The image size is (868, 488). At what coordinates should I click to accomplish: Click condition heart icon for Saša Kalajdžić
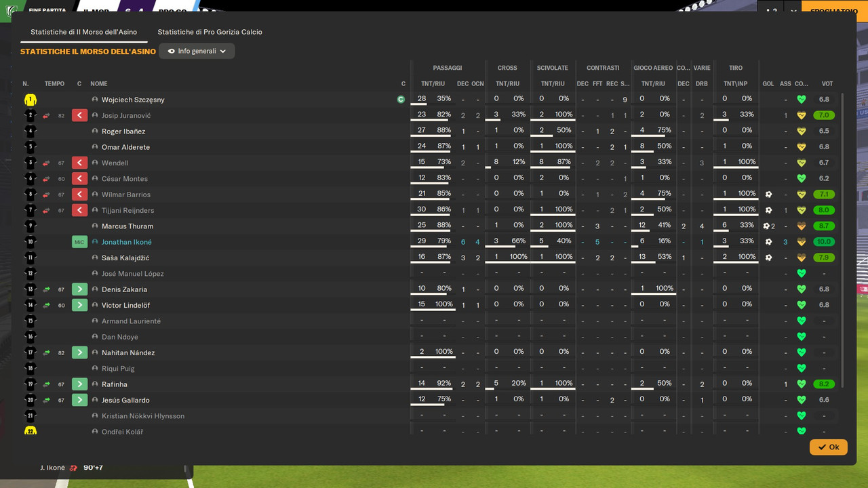tap(801, 258)
